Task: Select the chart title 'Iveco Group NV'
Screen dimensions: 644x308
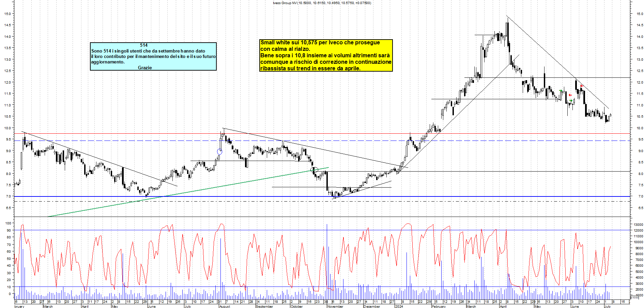Action: 285,3
